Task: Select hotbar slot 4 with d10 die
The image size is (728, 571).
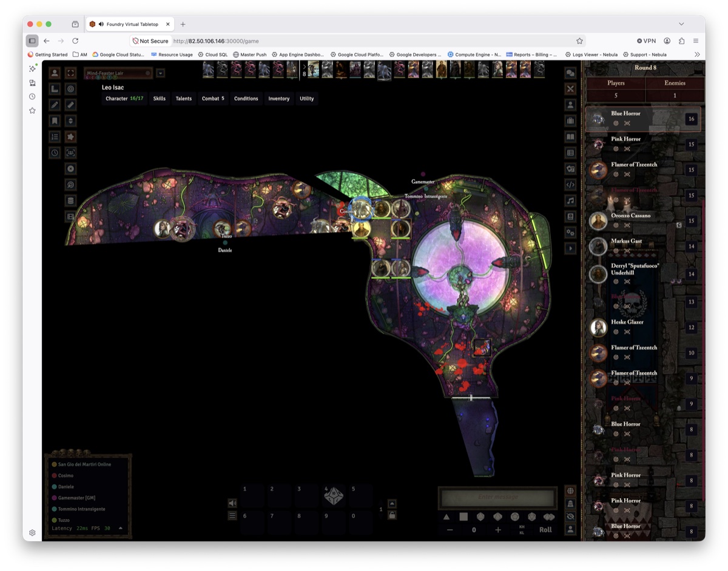Action: (333, 495)
